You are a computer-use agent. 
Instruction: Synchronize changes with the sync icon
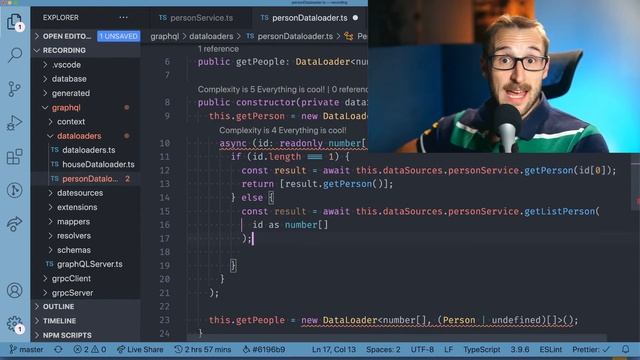(58, 349)
